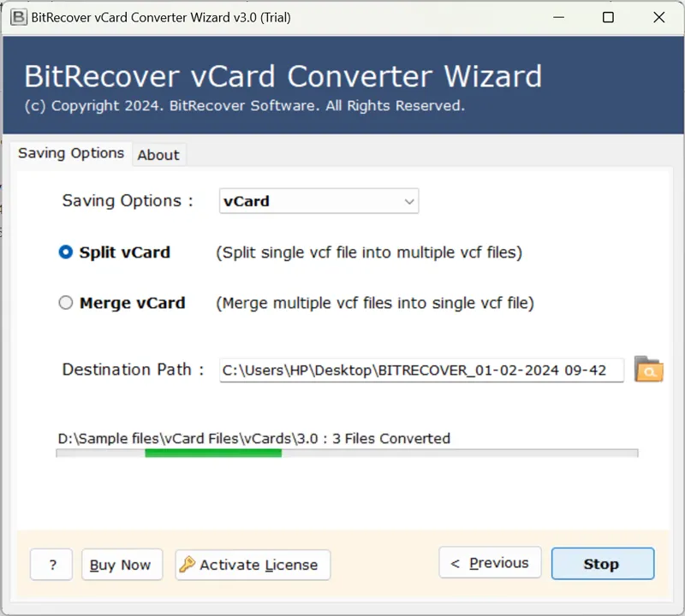Click '(Merge multiple vcf files into single vcf file)' text
Image resolution: width=685 pixels, height=616 pixels.
pos(375,303)
